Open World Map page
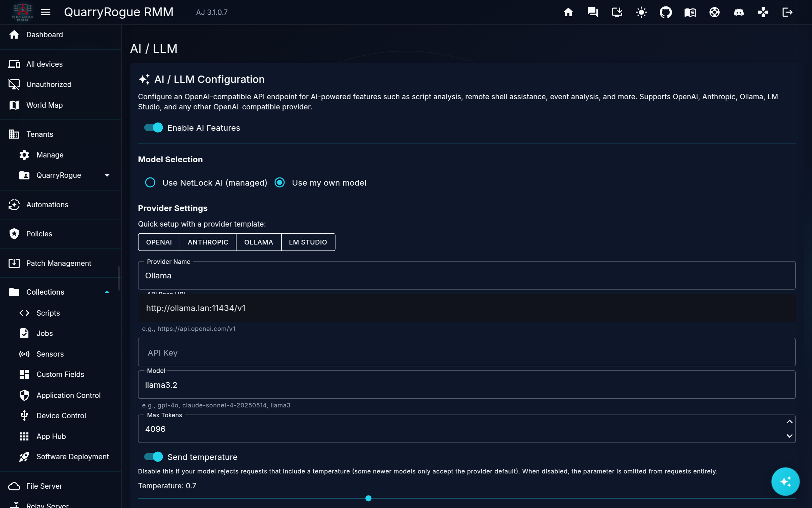812x508 pixels. point(61,105)
